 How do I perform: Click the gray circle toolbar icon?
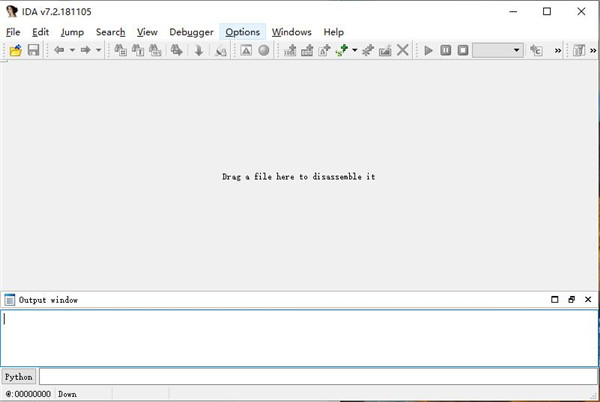click(264, 50)
